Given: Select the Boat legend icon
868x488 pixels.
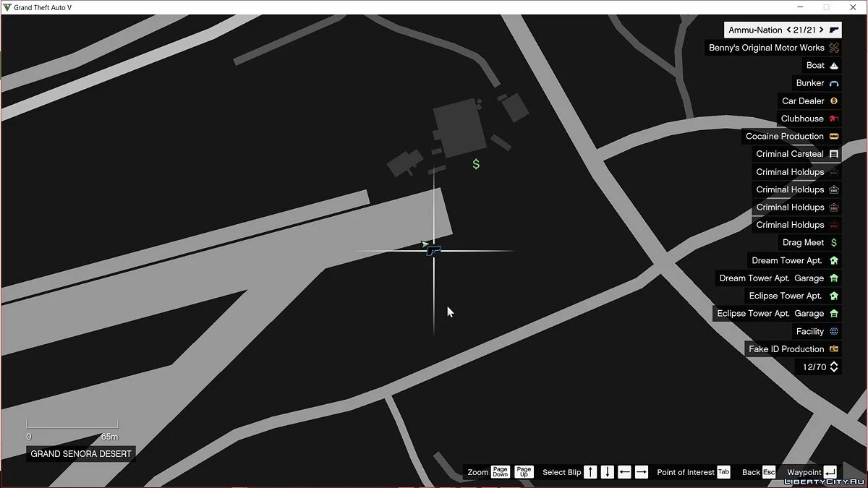Looking at the screenshot, I should pyautogui.click(x=834, y=66).
